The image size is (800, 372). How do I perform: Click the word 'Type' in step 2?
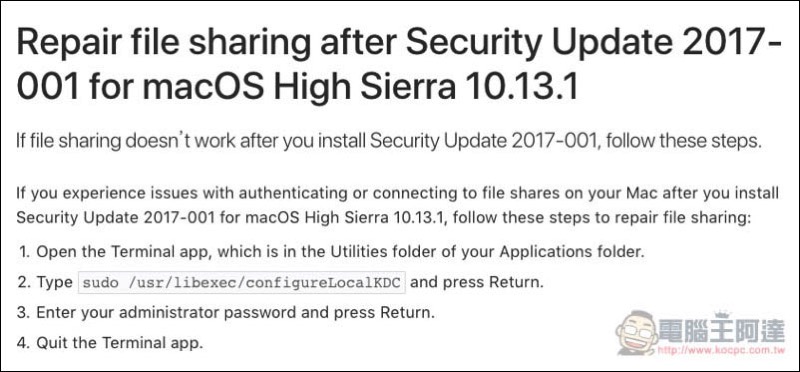pyautogui.click(x=55, y=283)
